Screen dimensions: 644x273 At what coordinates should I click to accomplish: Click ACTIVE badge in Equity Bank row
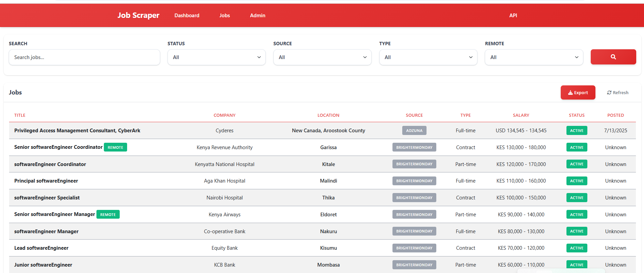pos(577,248)
